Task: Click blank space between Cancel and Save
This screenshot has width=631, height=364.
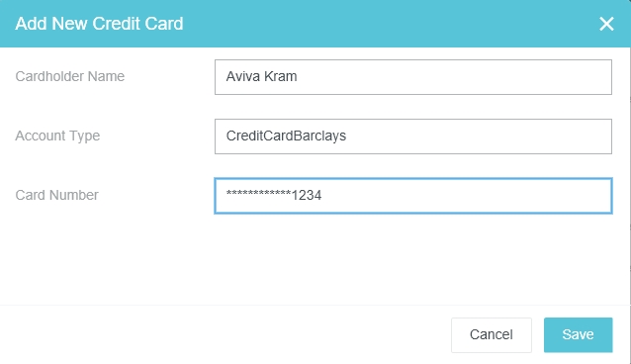Action: point(538,334)
